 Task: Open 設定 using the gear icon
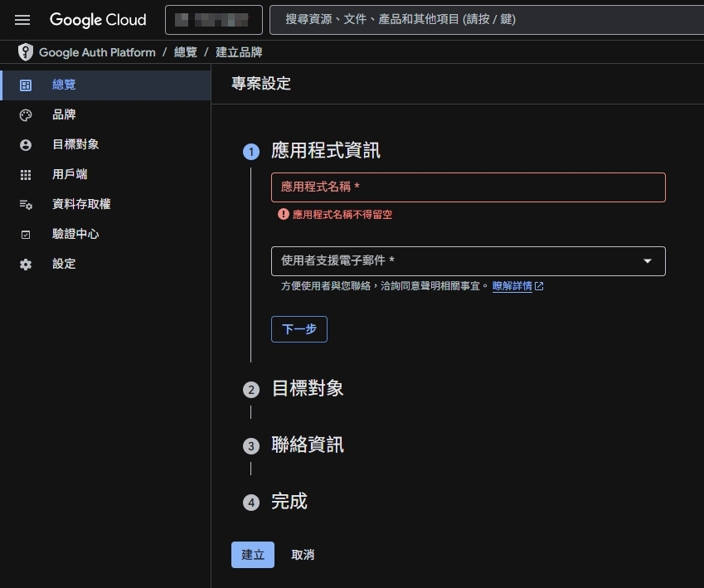click(x=25, y=264)
